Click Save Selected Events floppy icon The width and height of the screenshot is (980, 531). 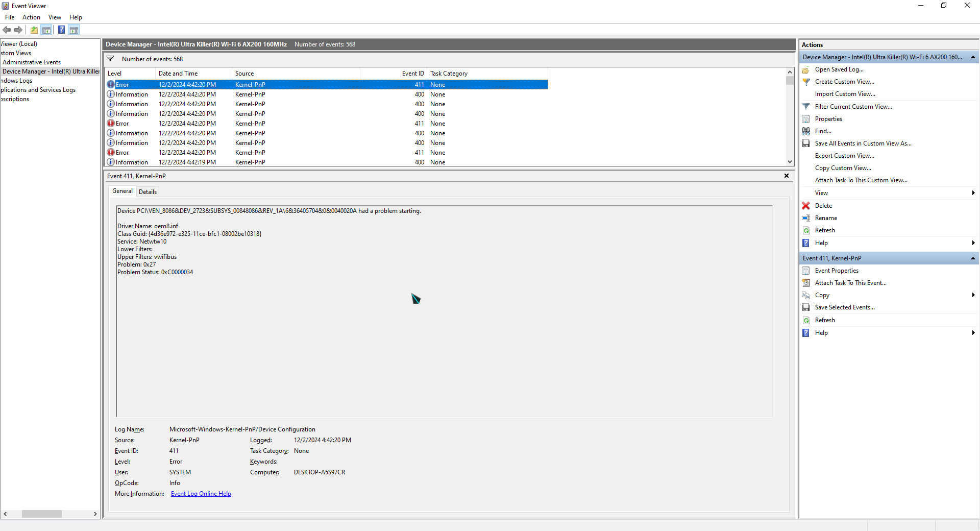[x=806, y=307]
